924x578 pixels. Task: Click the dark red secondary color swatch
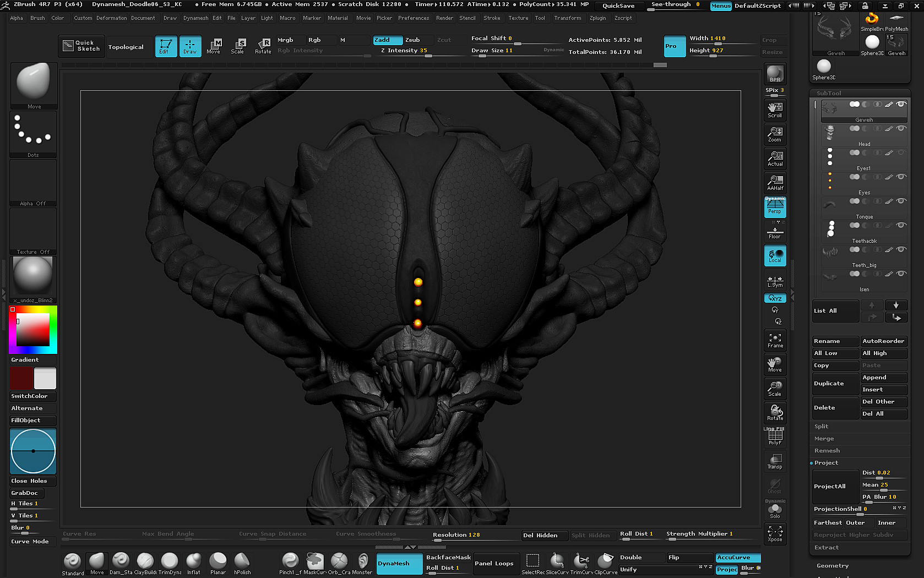click(x=21, y=378)
